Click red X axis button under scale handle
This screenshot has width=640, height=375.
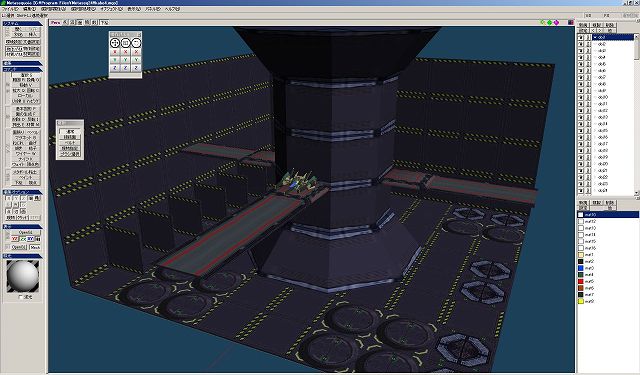pos(125,52)
